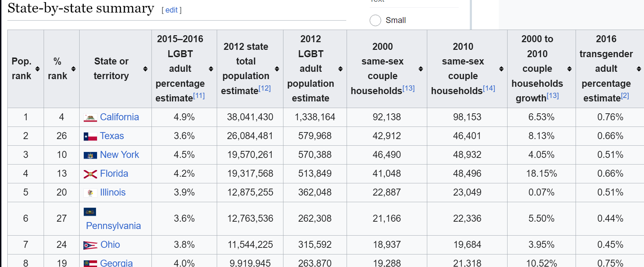
Task: Click the Texas flag icon
Action: click(90, 137)
